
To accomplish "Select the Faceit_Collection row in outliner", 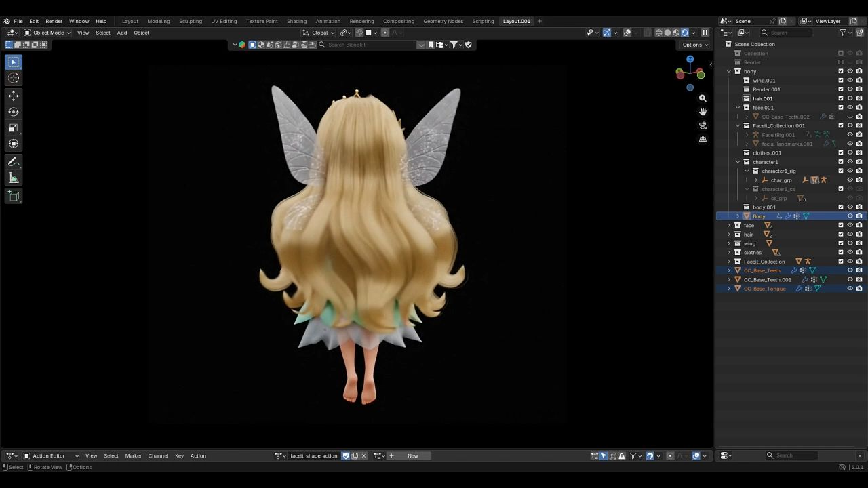I will point(791,262).
